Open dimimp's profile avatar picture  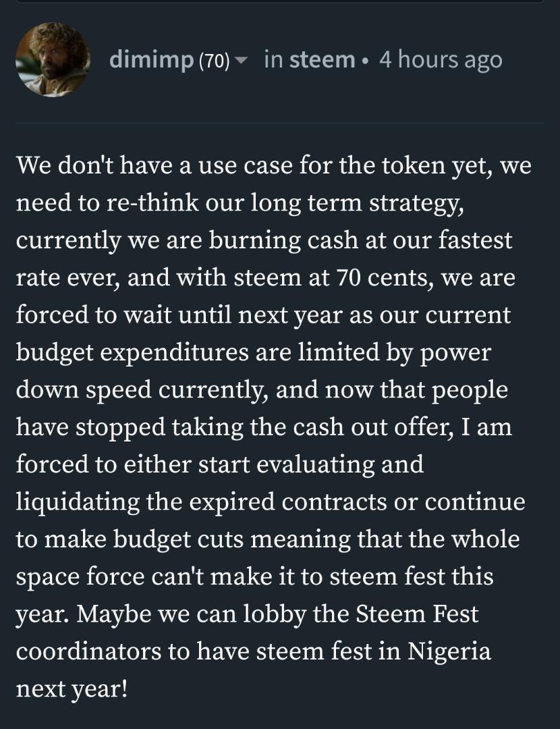click(53, 59)
